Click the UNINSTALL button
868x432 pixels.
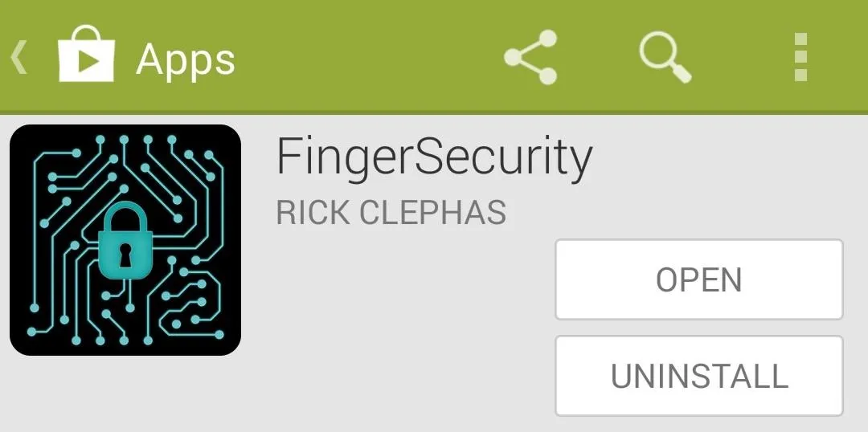699,376
